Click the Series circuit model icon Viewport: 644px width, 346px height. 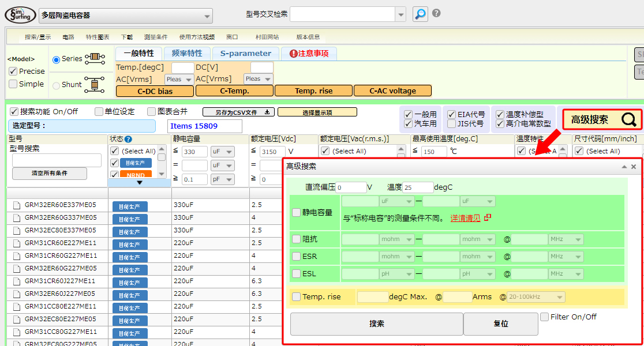[95, 58]
